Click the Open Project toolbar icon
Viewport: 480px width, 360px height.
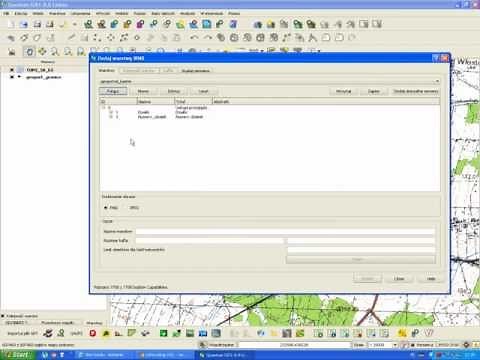pyautogui.click(x=24, y=24)
